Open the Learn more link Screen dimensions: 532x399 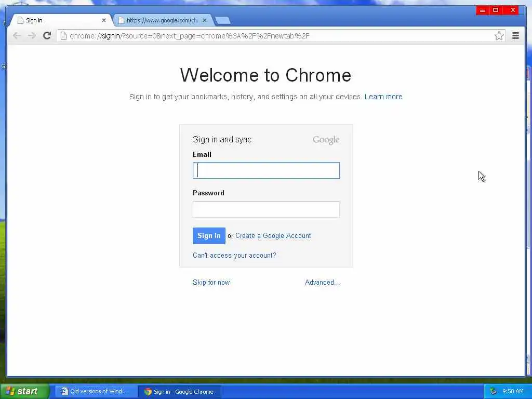point(383,97)
